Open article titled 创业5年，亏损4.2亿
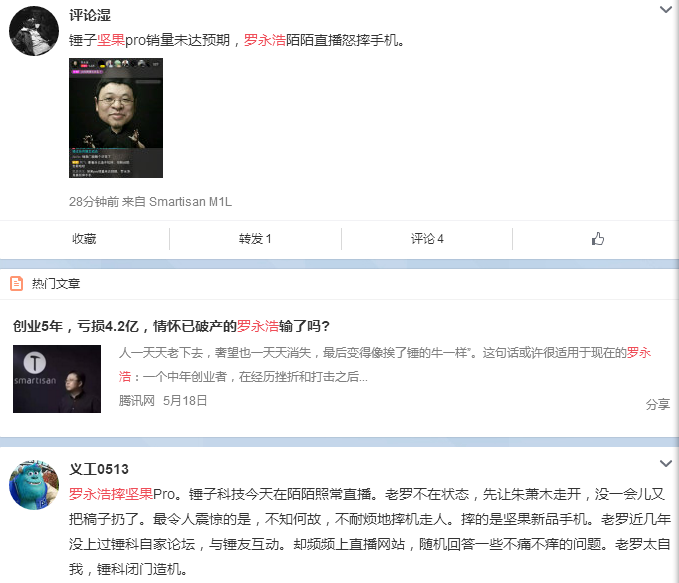This screenshot has height=583, width=679. (171, 326)
